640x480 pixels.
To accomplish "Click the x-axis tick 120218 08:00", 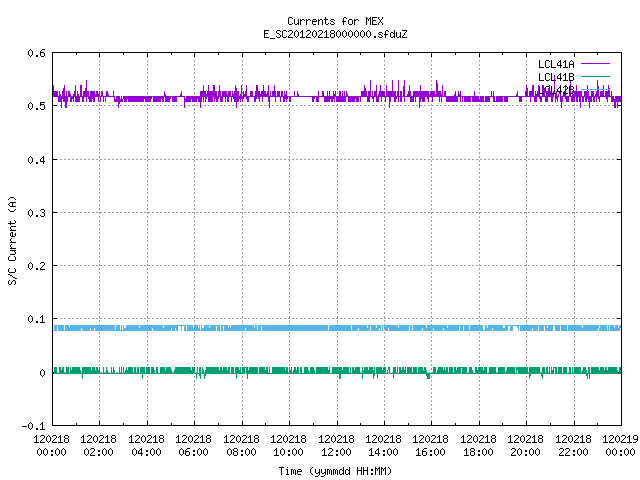I will (x=241, y=445).
